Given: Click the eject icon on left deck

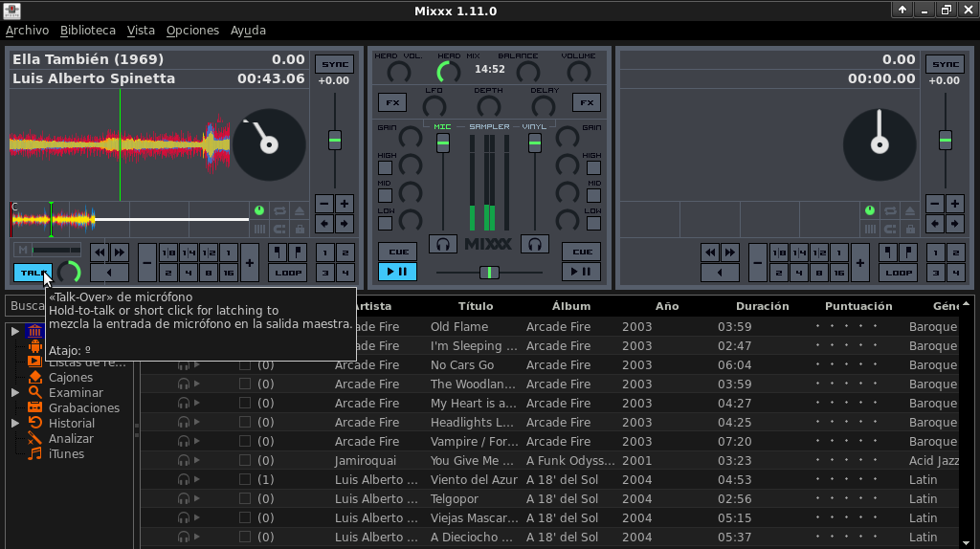Looking at the screenshot, I should pos(300,210).
